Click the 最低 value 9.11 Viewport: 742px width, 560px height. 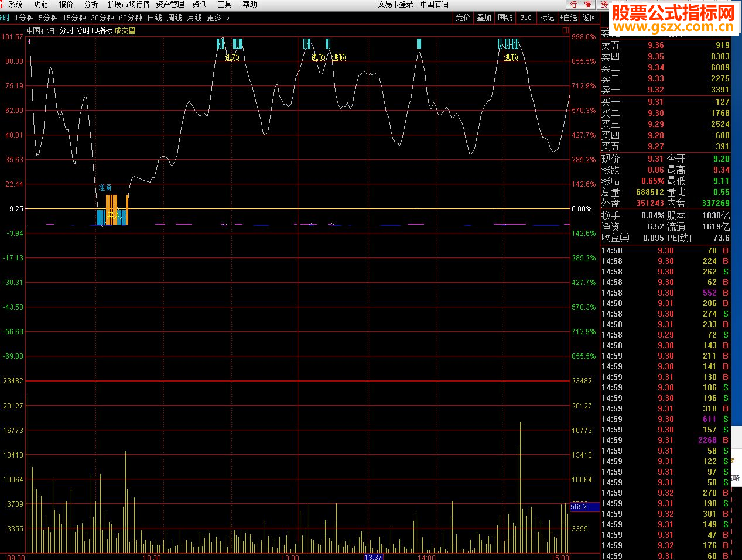(721, 181)
